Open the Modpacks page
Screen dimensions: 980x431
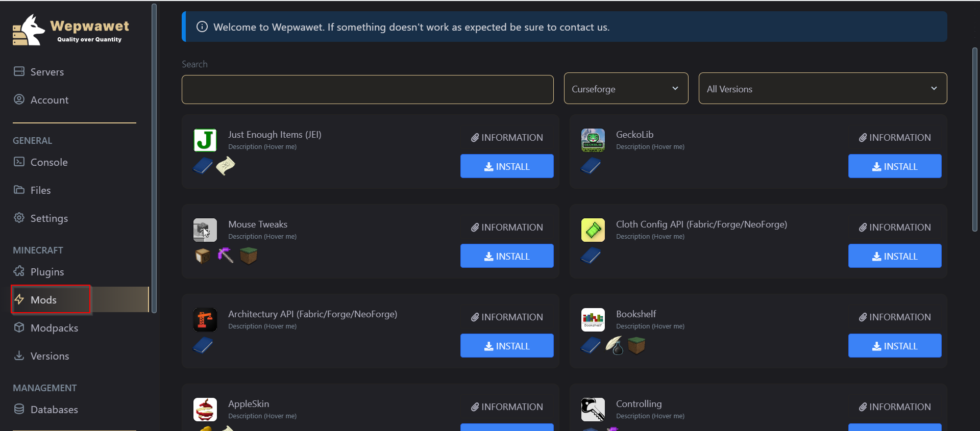46,328
